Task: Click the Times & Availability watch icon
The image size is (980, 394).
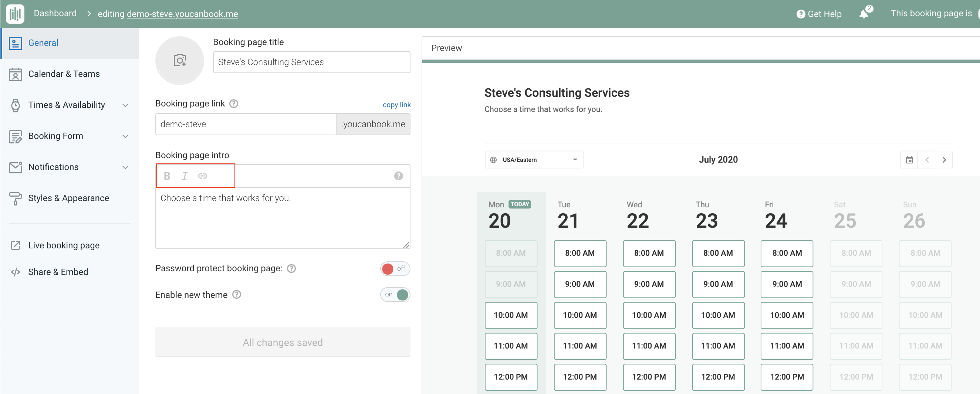Action: tap(15, 105)
